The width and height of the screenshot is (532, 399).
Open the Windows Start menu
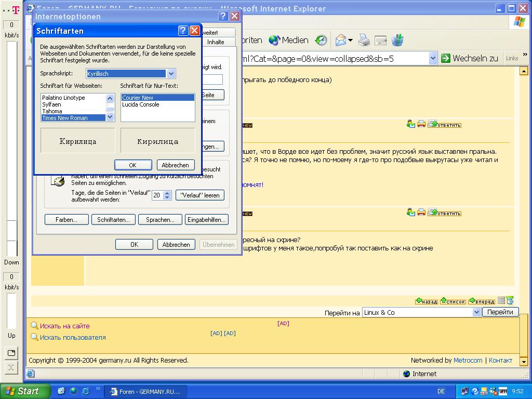click(25, 391)
